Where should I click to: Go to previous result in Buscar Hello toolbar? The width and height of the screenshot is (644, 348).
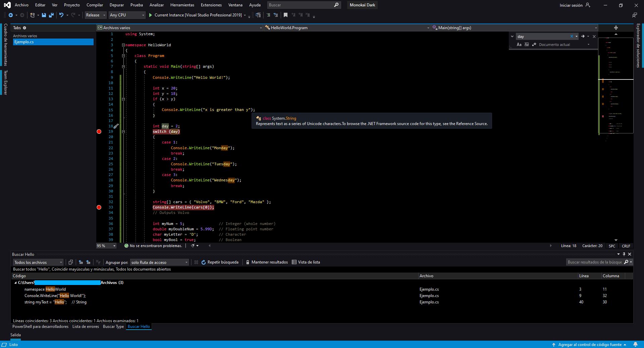pos(81,262)
